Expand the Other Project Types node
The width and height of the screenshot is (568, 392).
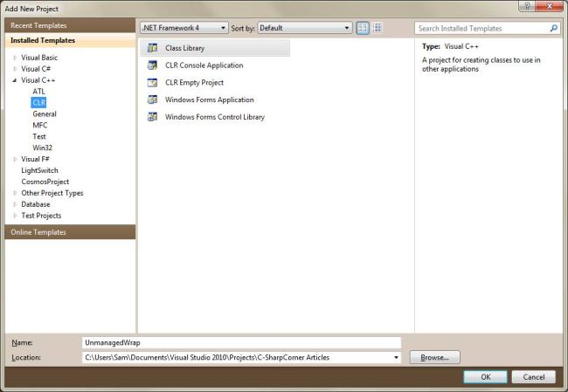(x=15, y=193)
